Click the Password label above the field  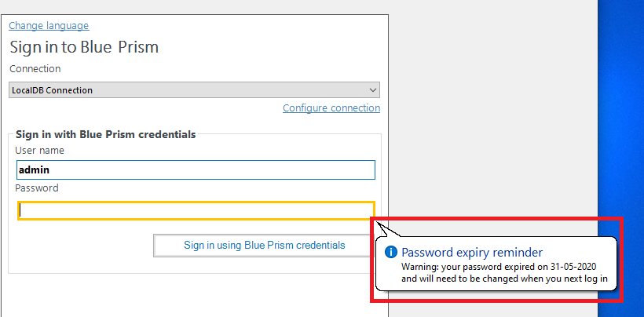(x=37, y=188)
